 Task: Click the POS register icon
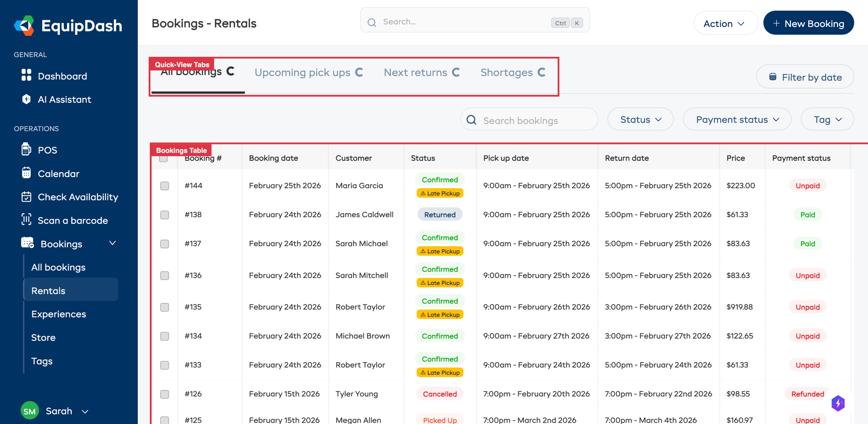coord(27,150)
